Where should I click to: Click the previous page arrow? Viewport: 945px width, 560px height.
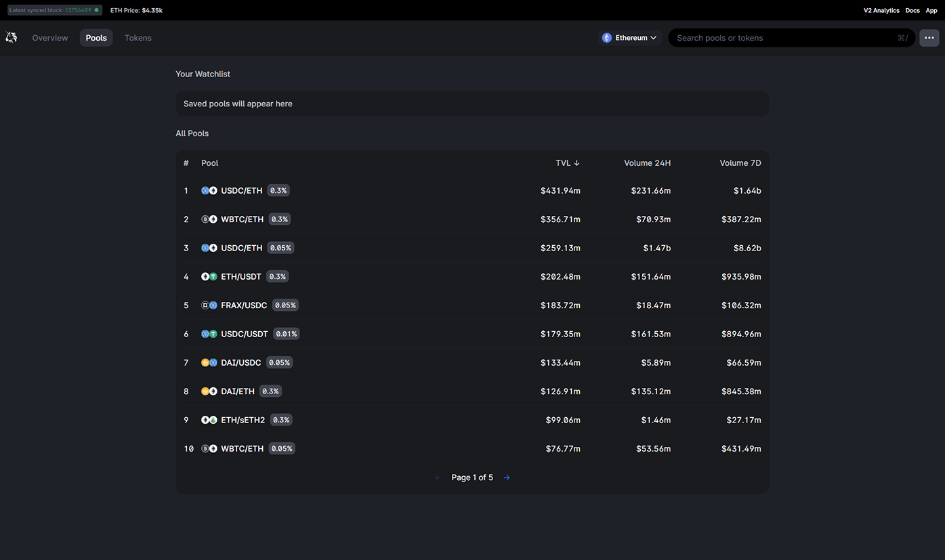click(x=438, y=477)
